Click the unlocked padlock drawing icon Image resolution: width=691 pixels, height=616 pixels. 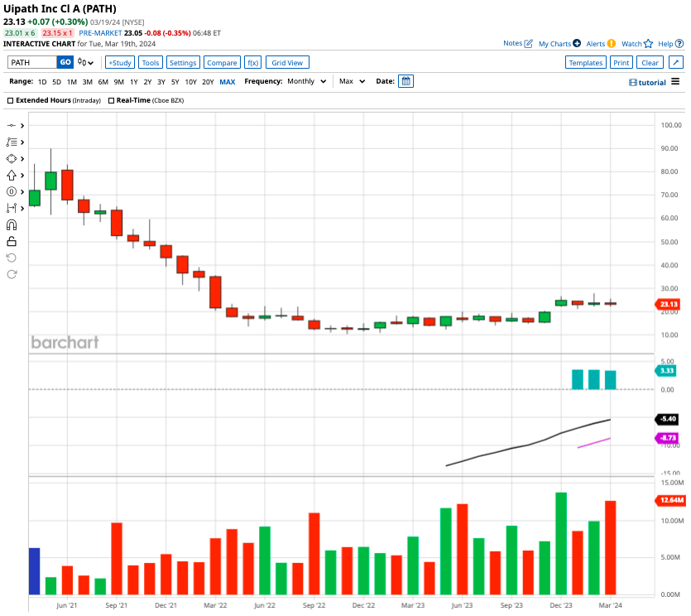coord(12,241)
